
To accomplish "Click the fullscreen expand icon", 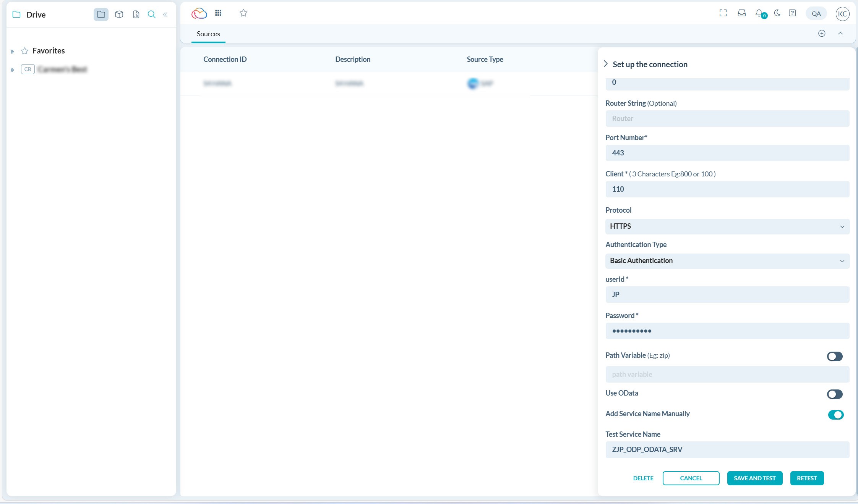I will click(723, 13).
